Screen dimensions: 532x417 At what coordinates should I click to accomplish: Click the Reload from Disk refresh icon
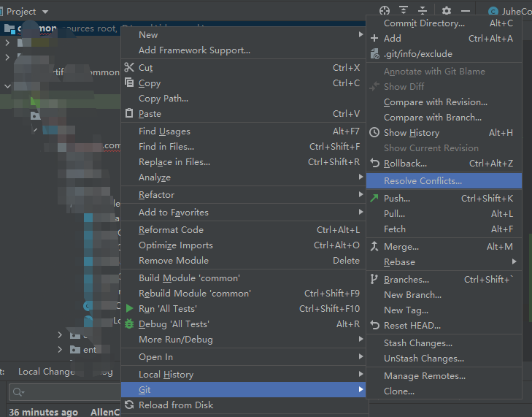(x=129, y=405)
